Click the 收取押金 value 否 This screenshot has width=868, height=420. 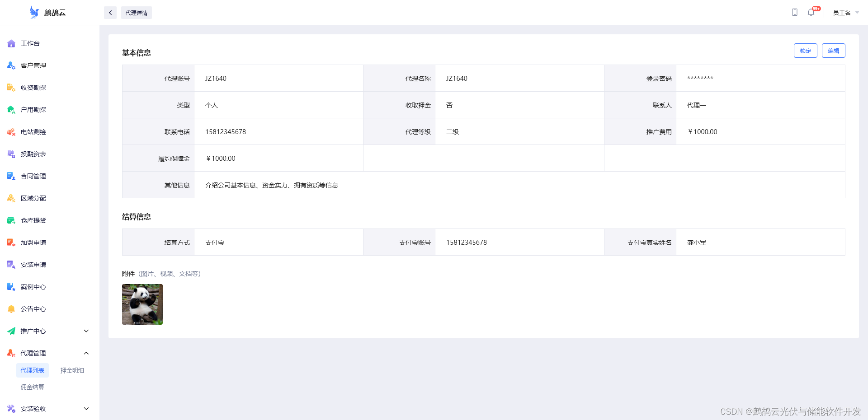(449, 105)
